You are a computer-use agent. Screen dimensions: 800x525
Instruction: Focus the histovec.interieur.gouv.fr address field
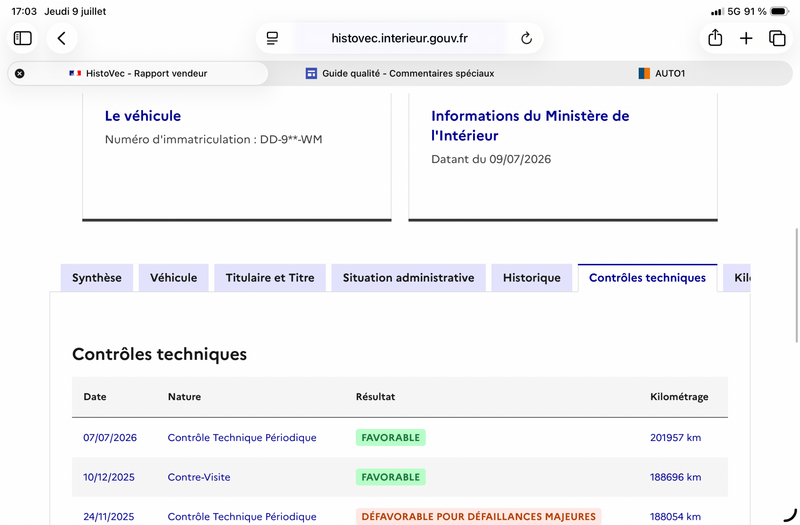(399, 38)
